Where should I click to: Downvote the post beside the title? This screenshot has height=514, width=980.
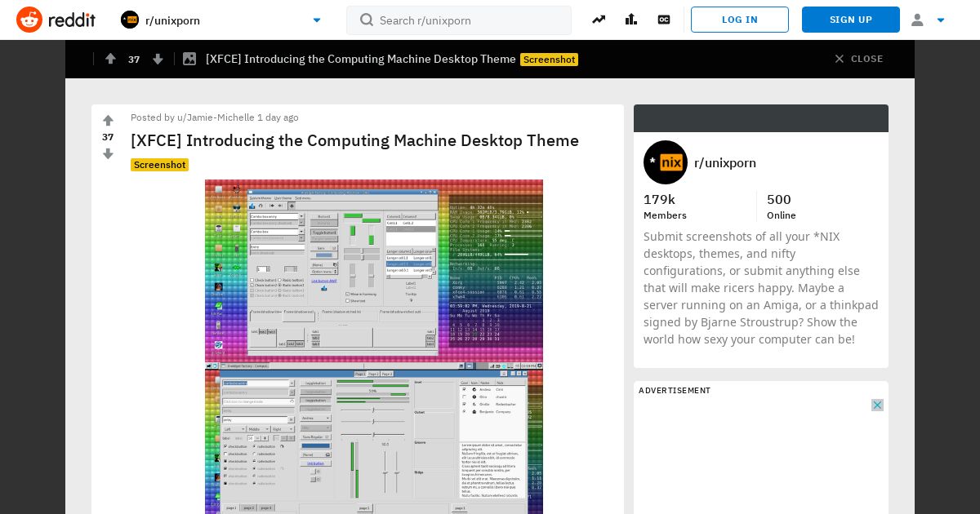(x=108, y=153)
